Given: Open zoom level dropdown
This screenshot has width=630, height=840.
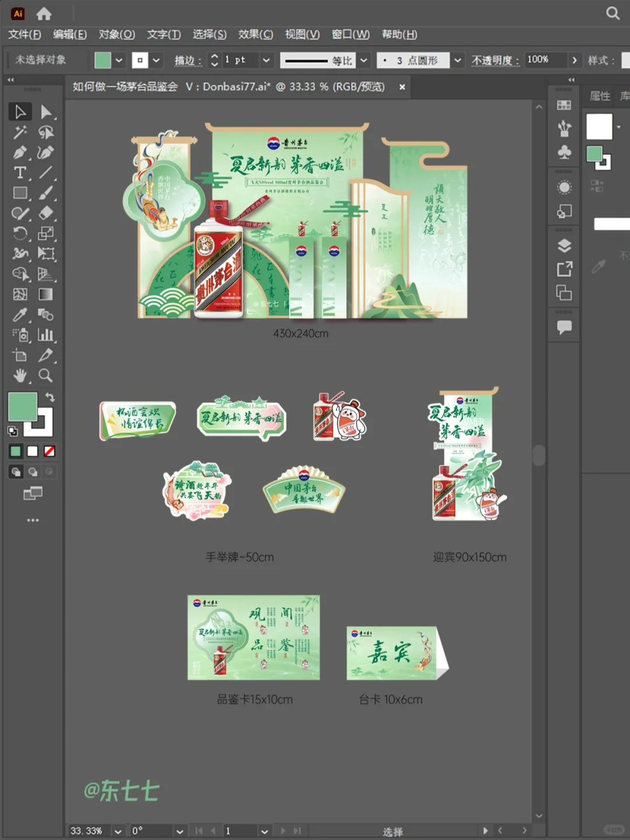Looking at the screenshot, I should click(118, 831).
